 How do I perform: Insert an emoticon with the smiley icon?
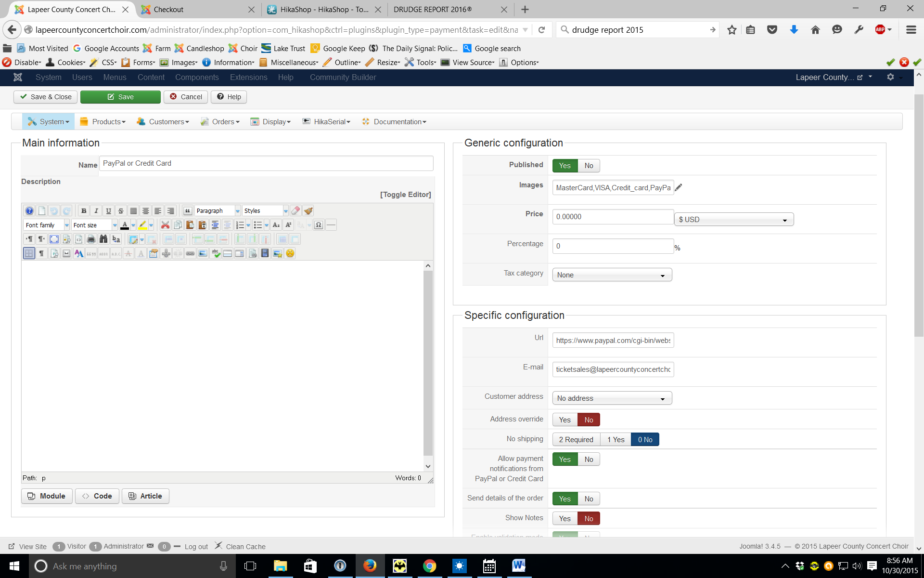click(x=290, y=253)
